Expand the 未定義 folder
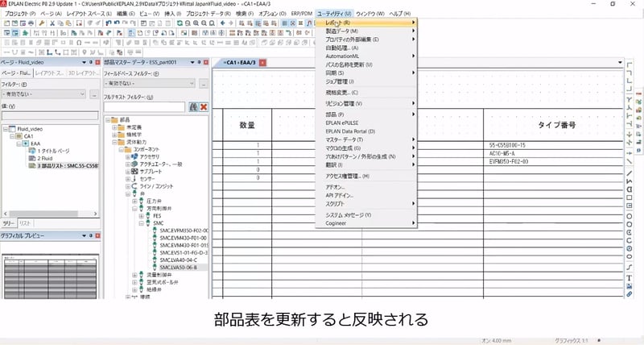Screen dimensions: 644x345 pos(114,127)
